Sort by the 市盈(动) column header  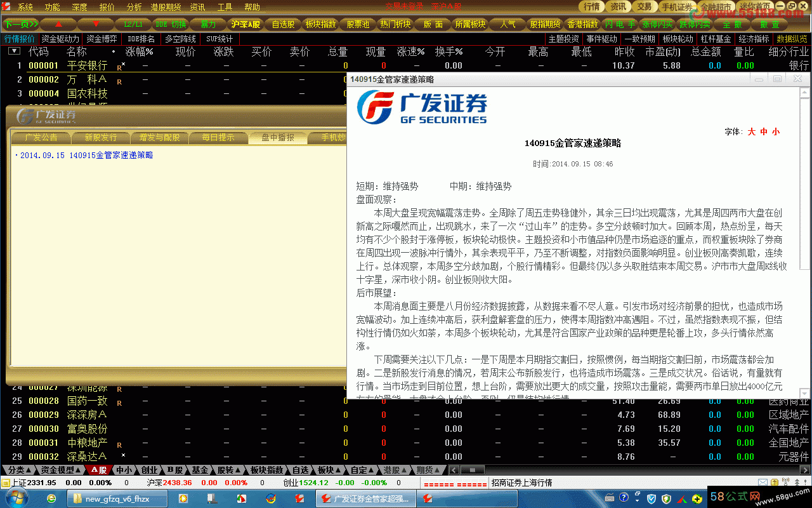(663, 51)
